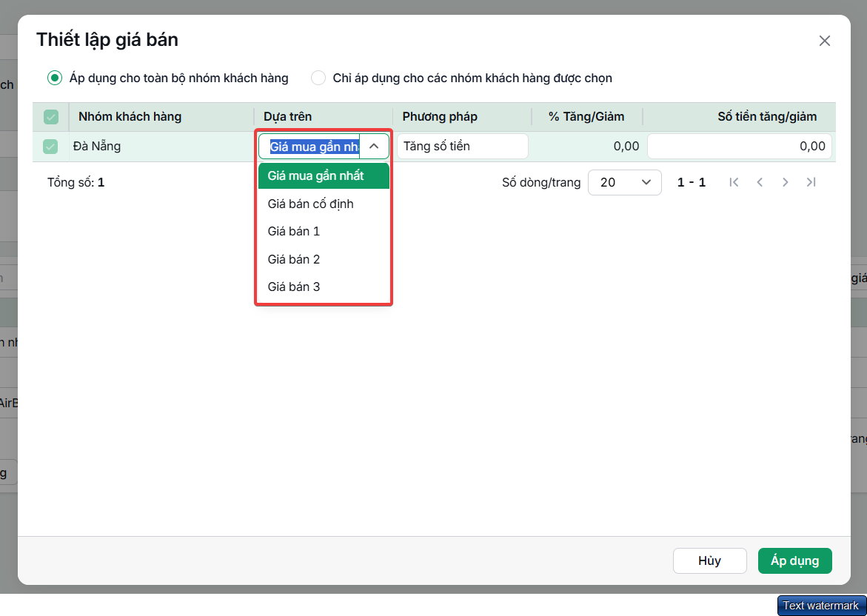This screenshot has width=867, height=616.
Task: Toggle the header select-all checkbox
Action: pyautogui.click(x=51, y=117)
